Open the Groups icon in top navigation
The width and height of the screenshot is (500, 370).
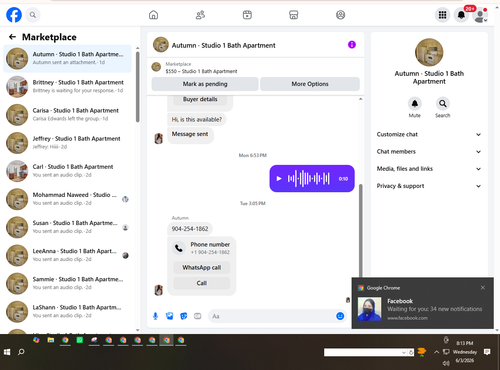click(x=340, y=15)
